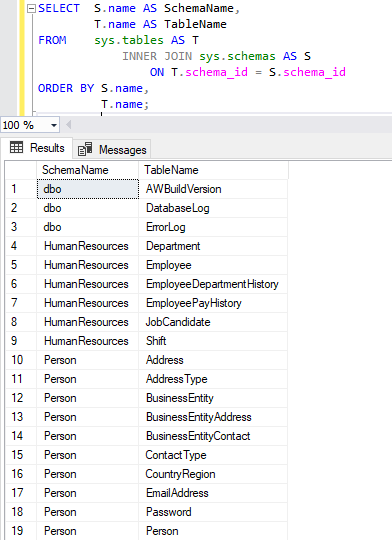Click the BusinessEntityContact cell

[213, 436]
